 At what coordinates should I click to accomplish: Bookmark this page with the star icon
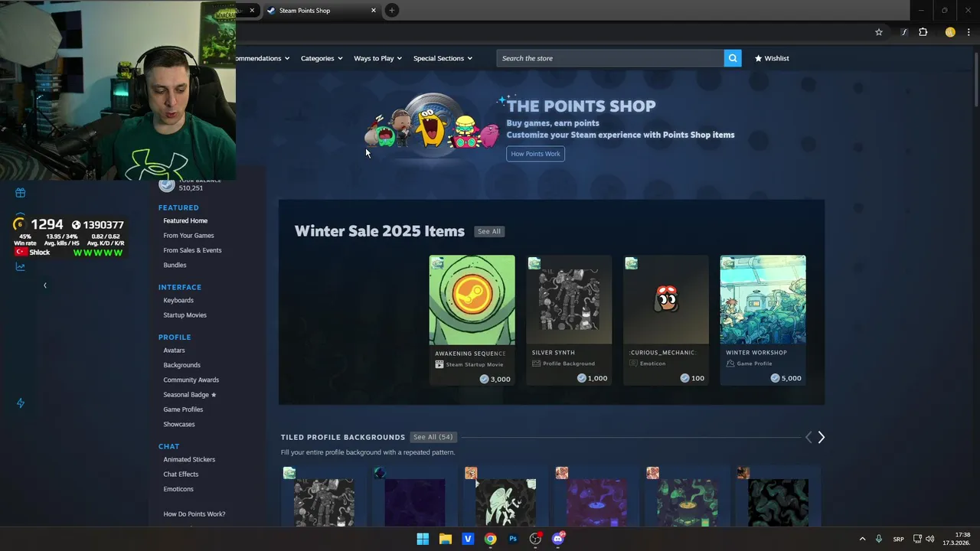pyautogui.click(x=879, y=32)
